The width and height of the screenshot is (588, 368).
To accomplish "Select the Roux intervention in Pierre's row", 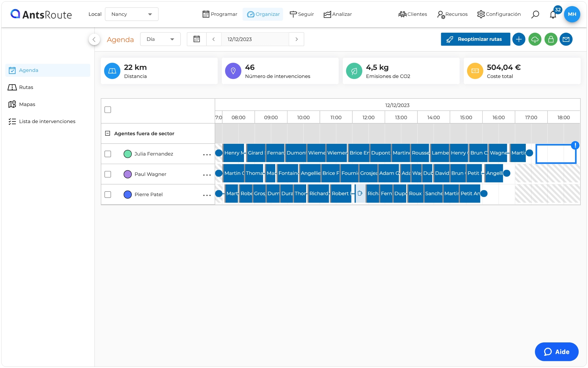I will tap(416, 194).
